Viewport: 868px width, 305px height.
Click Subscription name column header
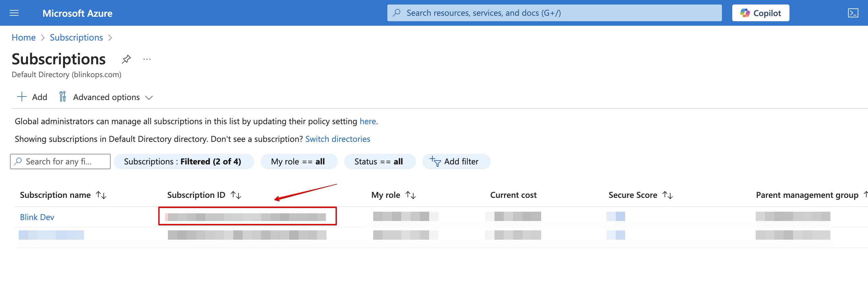pyautogui.click(x=55, y=195)
